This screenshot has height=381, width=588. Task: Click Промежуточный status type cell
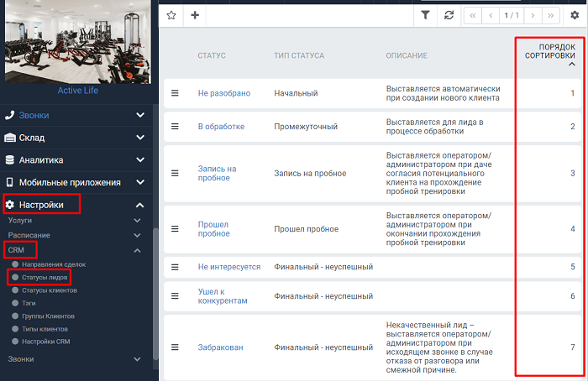tap(306, 127)
